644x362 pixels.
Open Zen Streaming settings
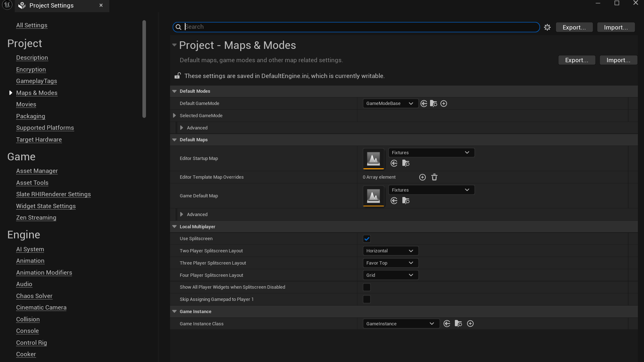pos(36,217)
